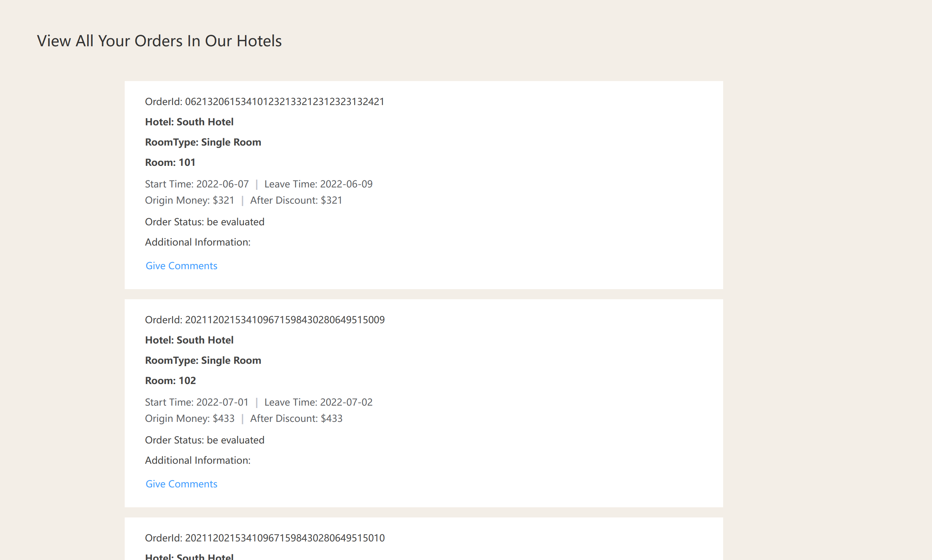Click 'After Discount: $433'

296,418
